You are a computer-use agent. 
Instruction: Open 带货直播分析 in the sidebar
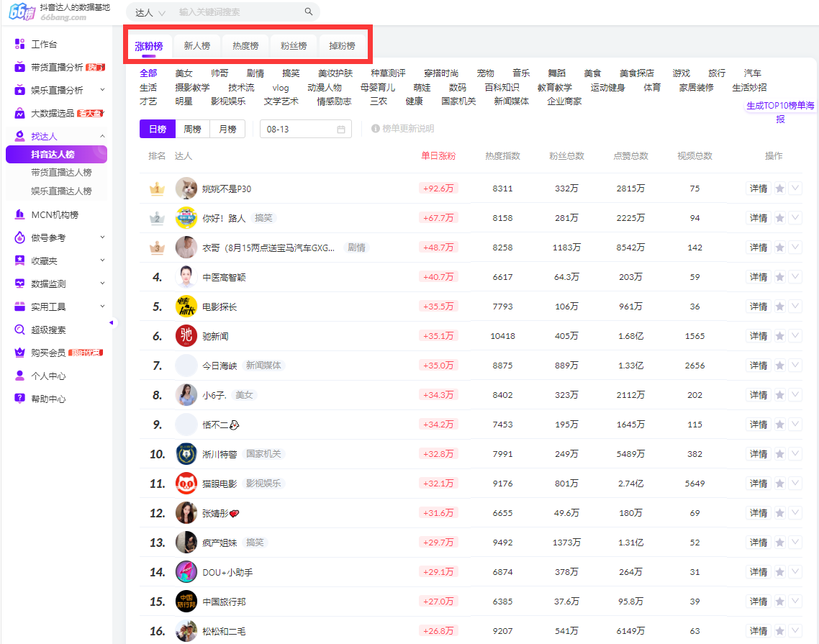click(56, 68)
